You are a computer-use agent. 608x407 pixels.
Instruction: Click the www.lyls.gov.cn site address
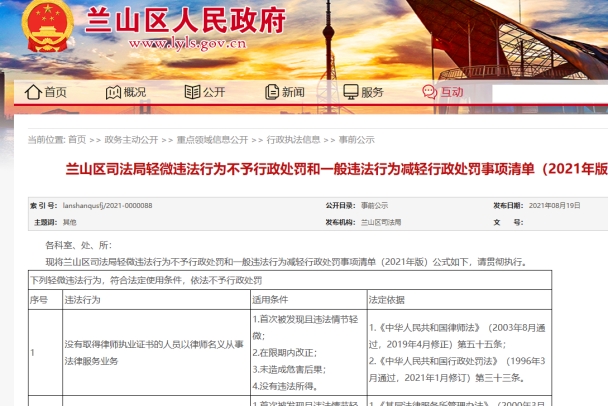pos(188,43)
